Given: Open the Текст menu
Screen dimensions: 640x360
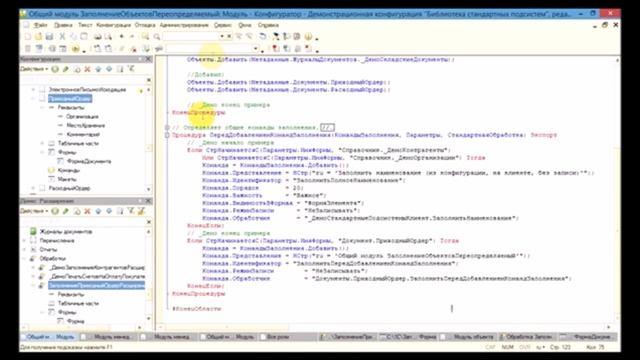Looking at the screenshot, I should coord(85,25).
